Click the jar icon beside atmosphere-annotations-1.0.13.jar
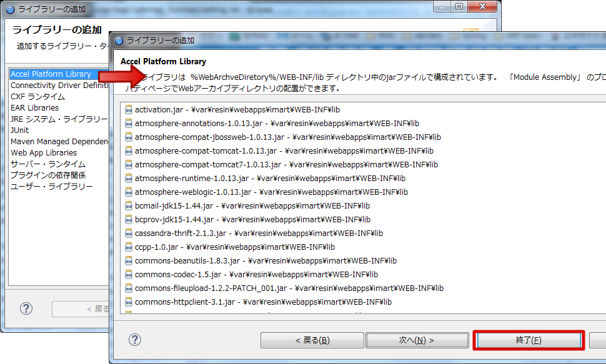Viewport: 606px width, 364px height. (129, 124)
